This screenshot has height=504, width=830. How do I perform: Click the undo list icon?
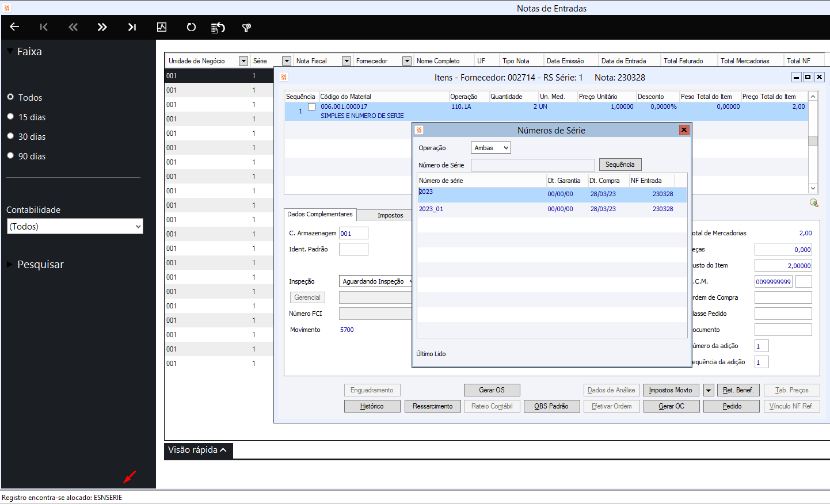[218, 28]
